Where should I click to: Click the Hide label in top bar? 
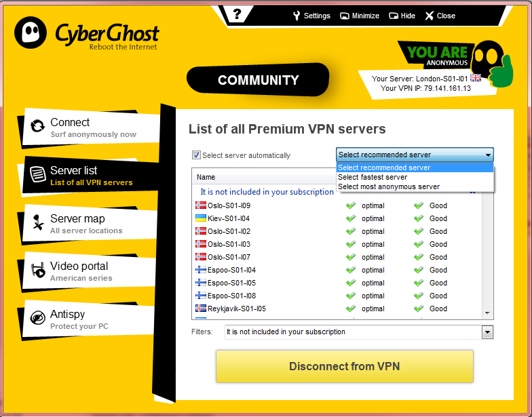(408, 16)
